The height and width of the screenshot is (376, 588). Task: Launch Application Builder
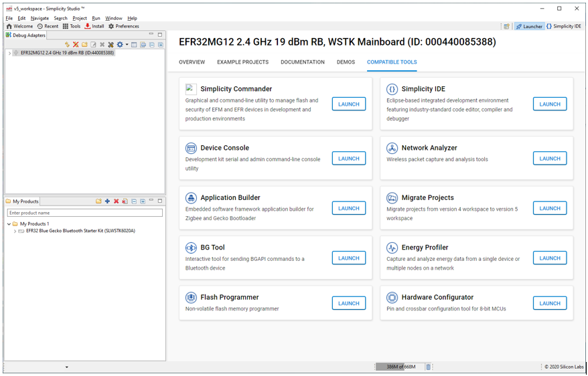click(x=349, y=208)
